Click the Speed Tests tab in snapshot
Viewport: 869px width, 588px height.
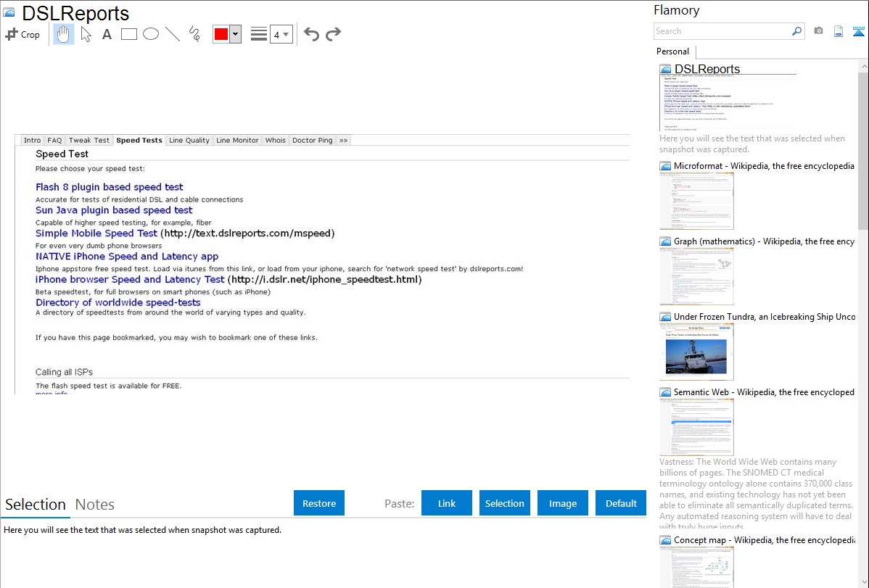tap(139, 140)
